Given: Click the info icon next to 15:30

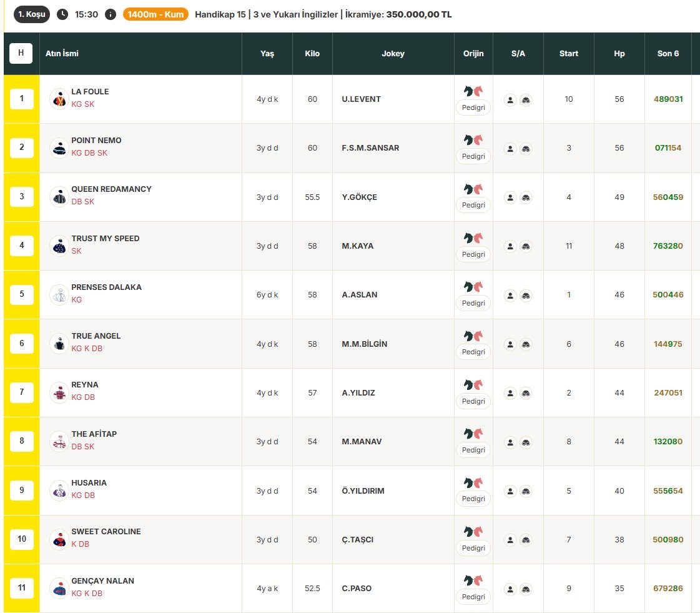Looking at the screenshot, I should tap(111, 14).
